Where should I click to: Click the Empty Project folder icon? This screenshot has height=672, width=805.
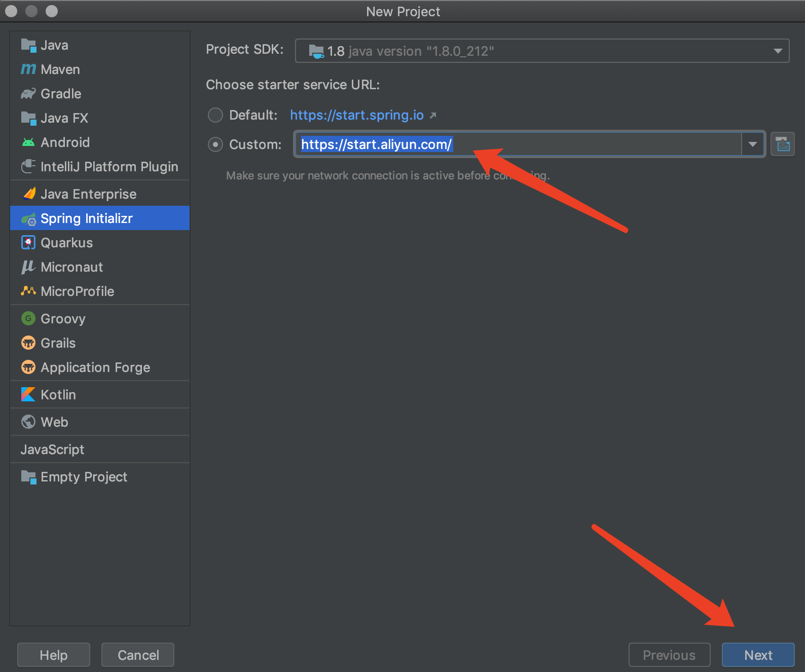pos(28,477)
